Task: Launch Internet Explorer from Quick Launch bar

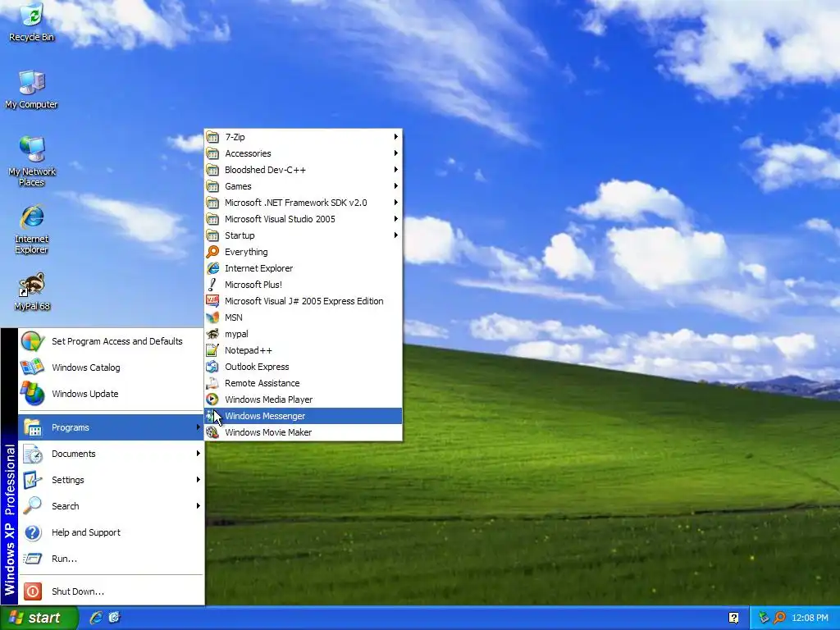Action: pyautogui.click(x=97, y=618)
